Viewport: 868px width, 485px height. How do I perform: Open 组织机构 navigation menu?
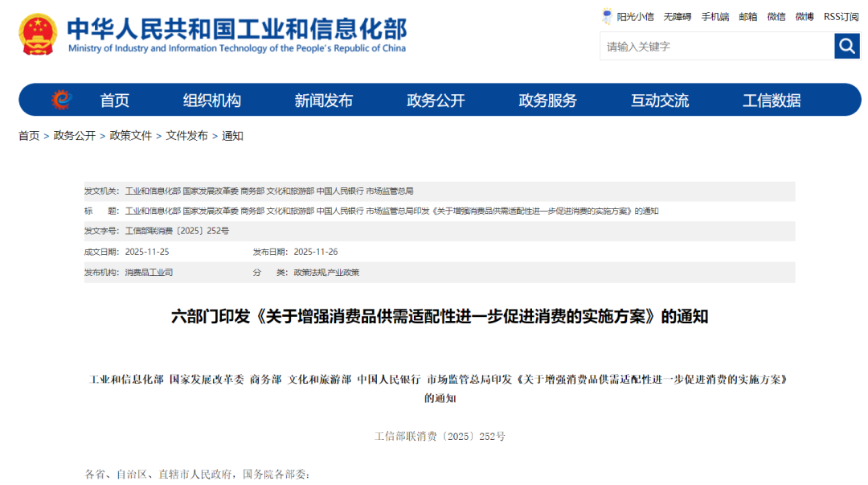(212, 101)
